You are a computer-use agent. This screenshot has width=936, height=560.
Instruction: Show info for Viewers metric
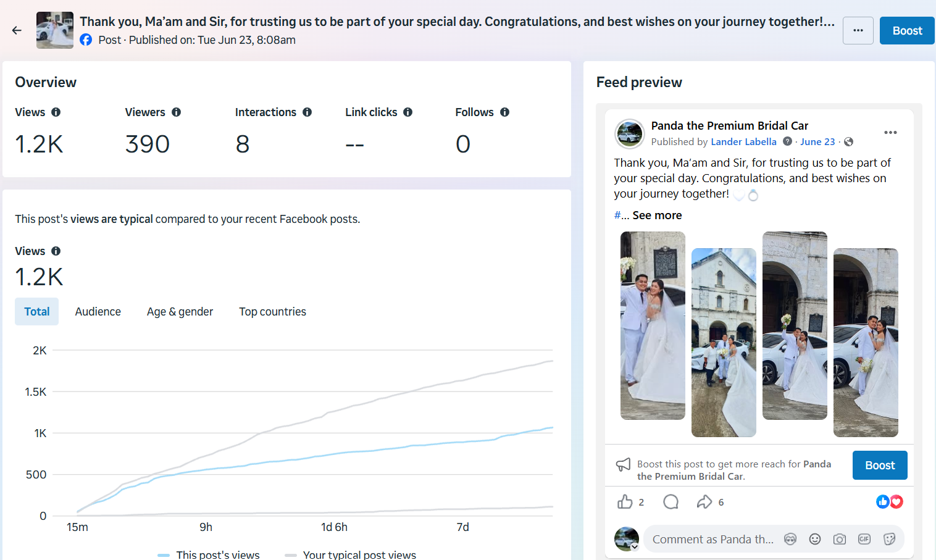pyautogui.click(x=177, y=112)
